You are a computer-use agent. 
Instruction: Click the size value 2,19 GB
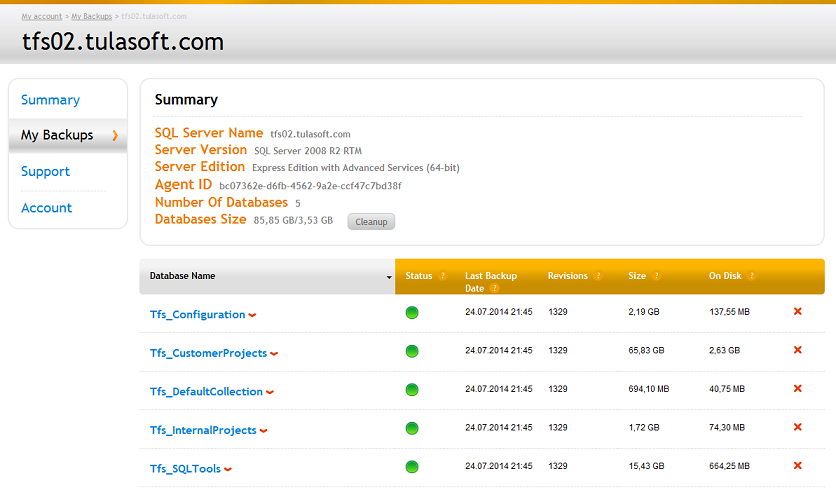click(644, 312)
